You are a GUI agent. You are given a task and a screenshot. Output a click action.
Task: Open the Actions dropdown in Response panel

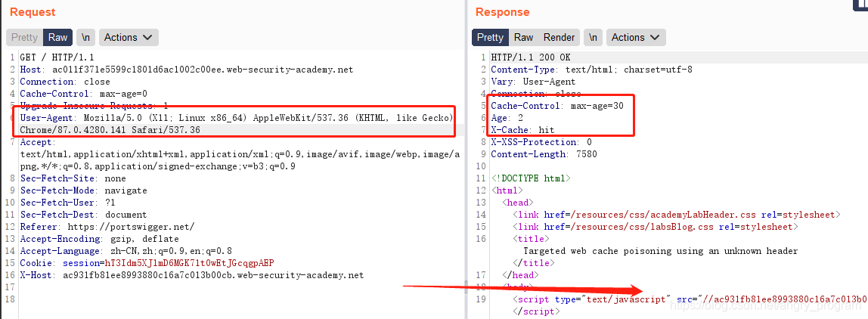click(x=635, y=37)
